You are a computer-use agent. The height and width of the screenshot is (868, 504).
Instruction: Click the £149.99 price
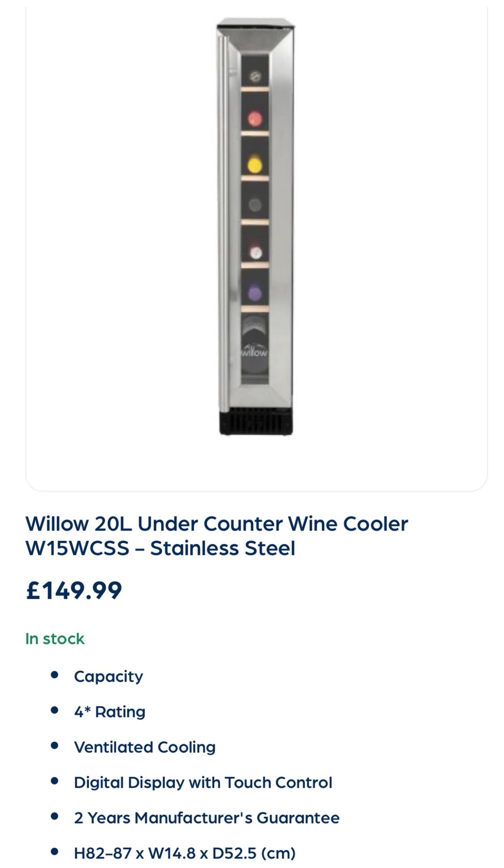[74, 590]
